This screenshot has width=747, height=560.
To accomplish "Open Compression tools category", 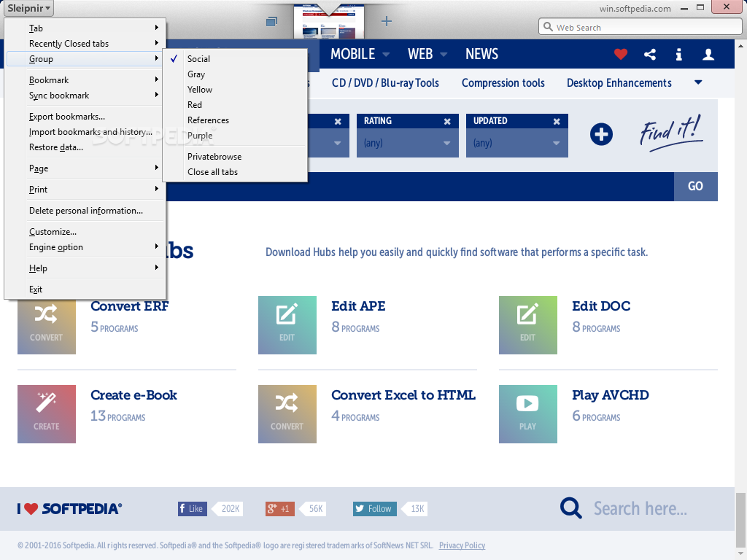I will tap(503, 83).
